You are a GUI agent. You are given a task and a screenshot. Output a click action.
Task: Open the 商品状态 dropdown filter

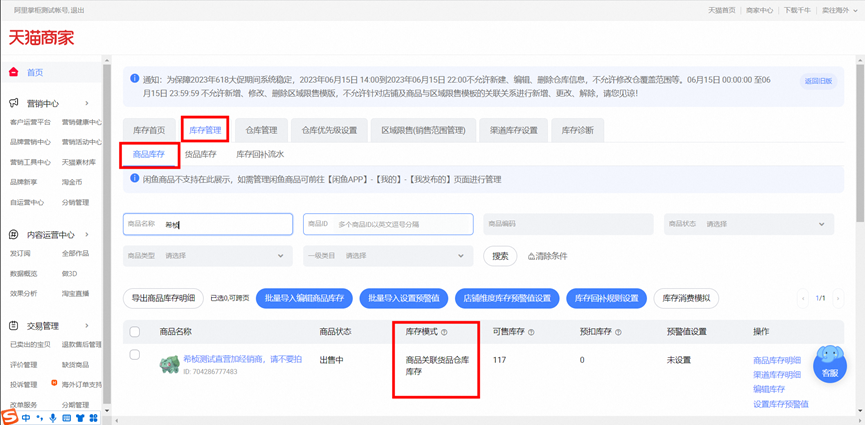click(x=764, y=224)
